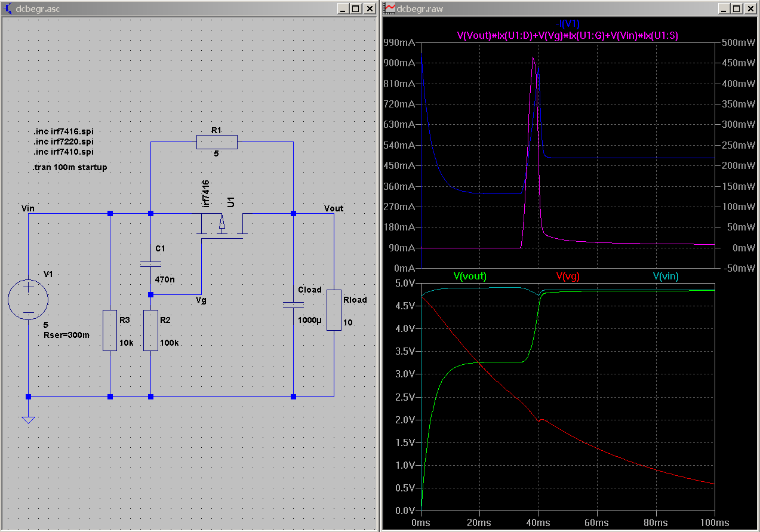Click the dcbegr.asc window LTspice icon
The height and width of the screenshot is (532, 760).
8,8
